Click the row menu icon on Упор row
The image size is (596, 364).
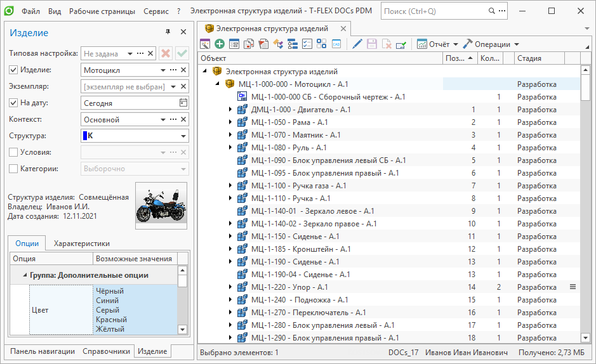tap(573, 287)
